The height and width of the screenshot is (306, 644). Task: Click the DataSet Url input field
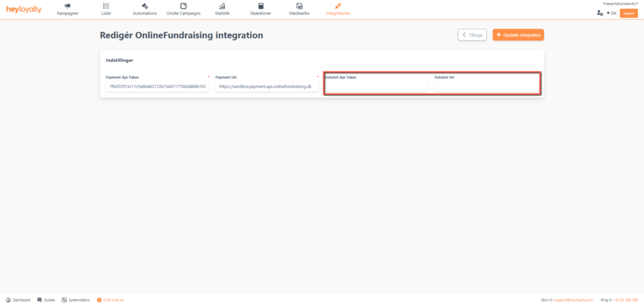[x=486, y=87]
